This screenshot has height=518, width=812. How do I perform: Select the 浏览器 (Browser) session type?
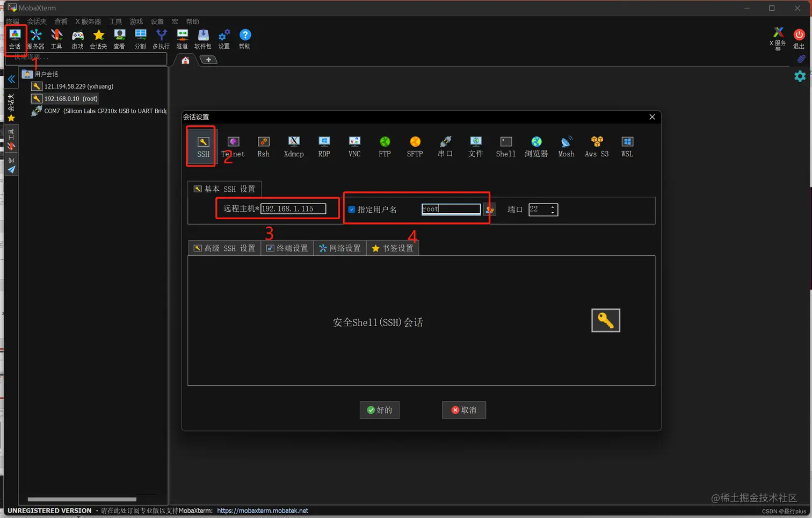(x=536, y=146)
